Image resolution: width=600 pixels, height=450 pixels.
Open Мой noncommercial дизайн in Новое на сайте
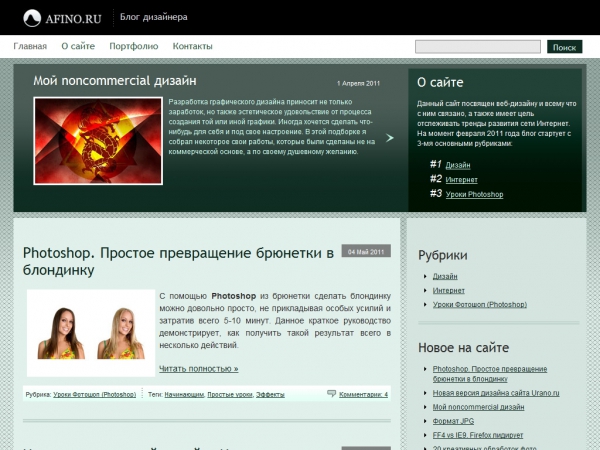pos(478,407)
